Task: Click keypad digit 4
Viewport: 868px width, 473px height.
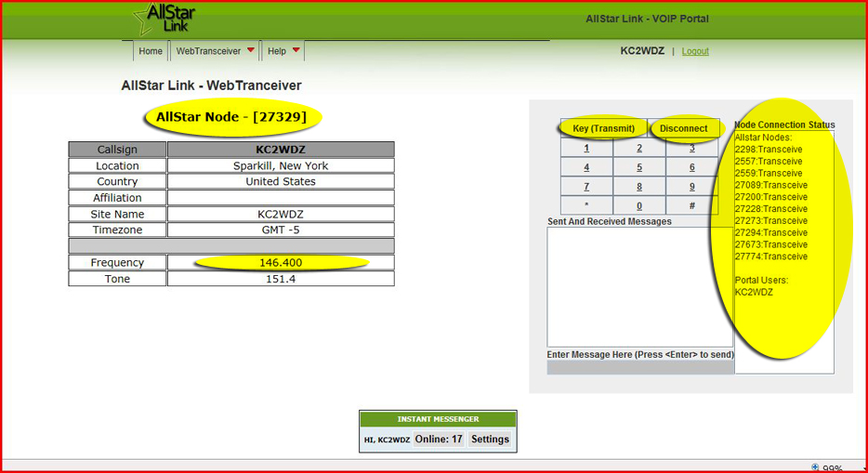Action: (x=586, y=167)
